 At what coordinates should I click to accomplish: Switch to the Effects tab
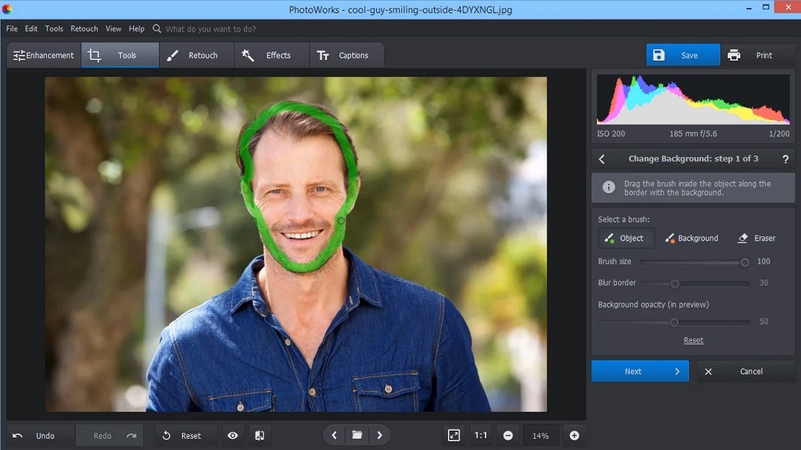click(272, 55)
